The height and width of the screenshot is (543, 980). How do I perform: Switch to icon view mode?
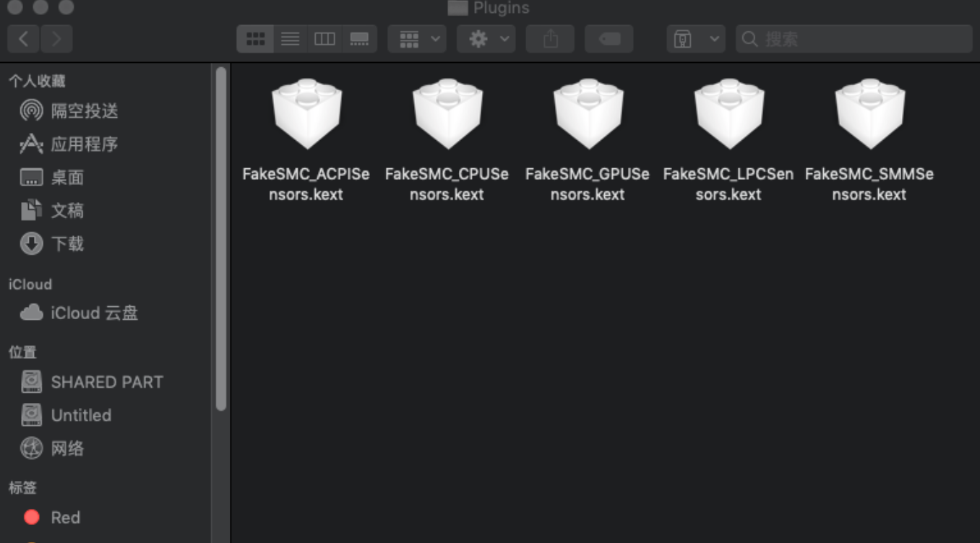pos(255,39)
